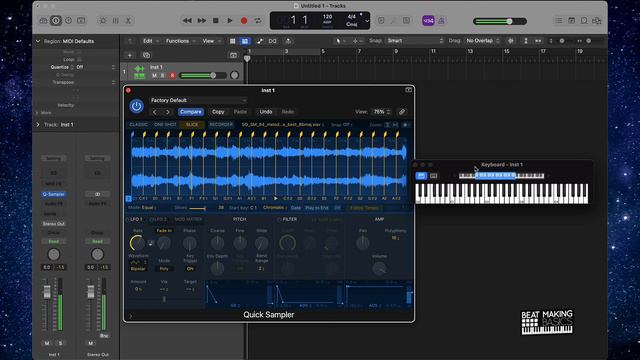Open the Note Pads icon

(571, 20)
